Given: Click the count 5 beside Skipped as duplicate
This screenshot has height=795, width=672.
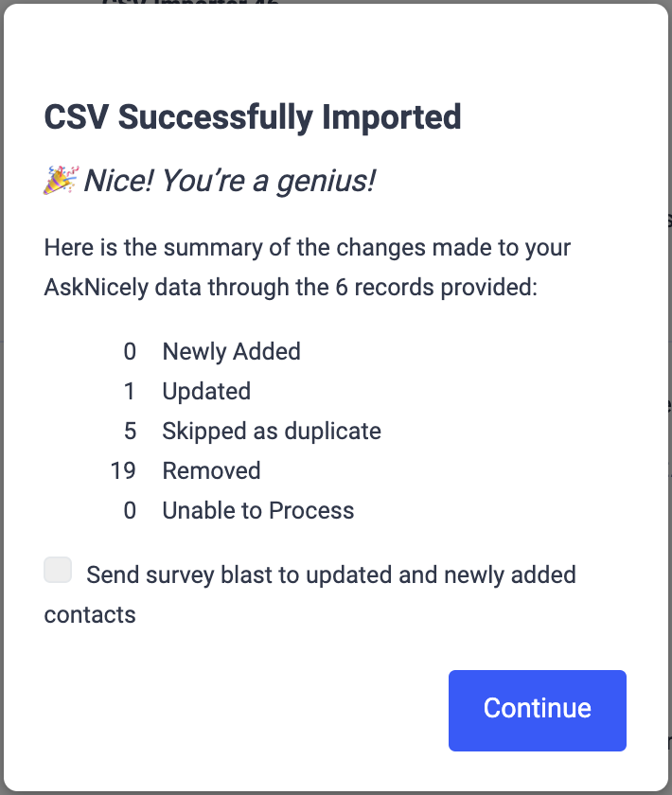Looking at the screenshot, I should click(130, 432).
